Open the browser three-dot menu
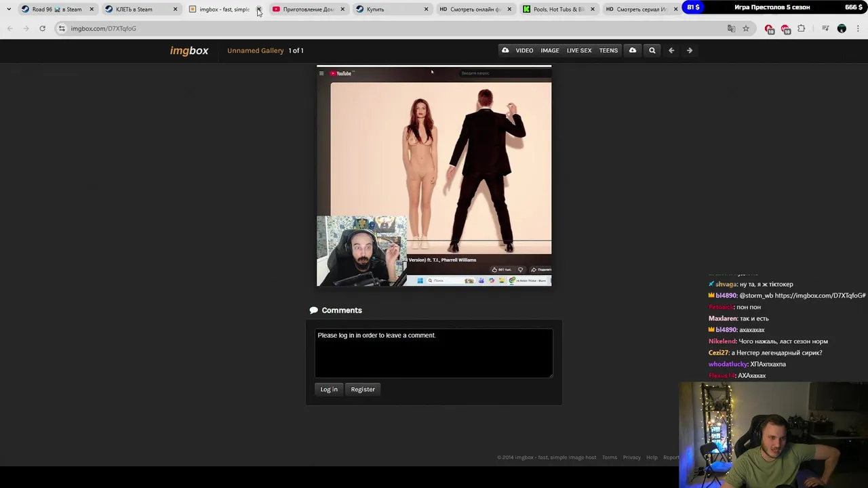This screenshot has width=868, height=488. coord(859,28)
